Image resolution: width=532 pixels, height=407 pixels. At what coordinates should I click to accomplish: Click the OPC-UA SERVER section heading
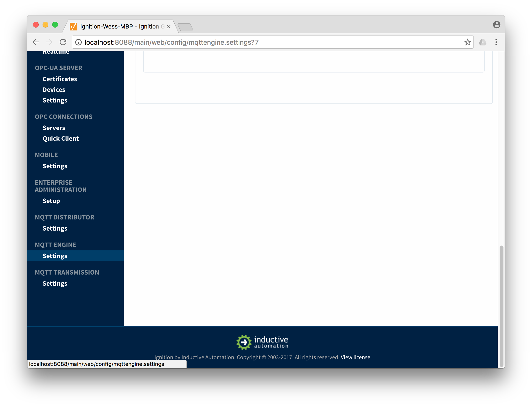[59, 68]
